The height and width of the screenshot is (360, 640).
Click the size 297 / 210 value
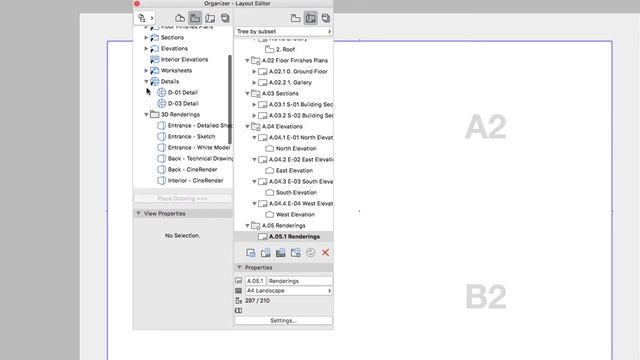[x=257, y=301]
